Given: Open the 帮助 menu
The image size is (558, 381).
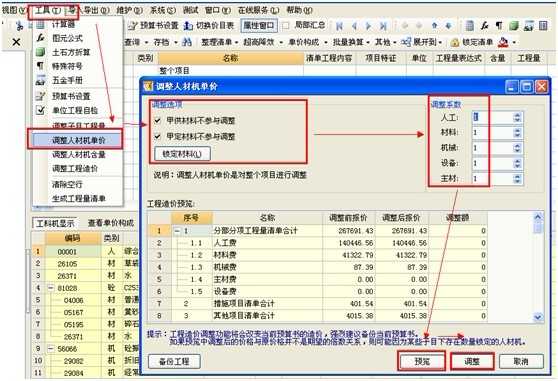Looking at the screenshot, I should tap(299, 10).
